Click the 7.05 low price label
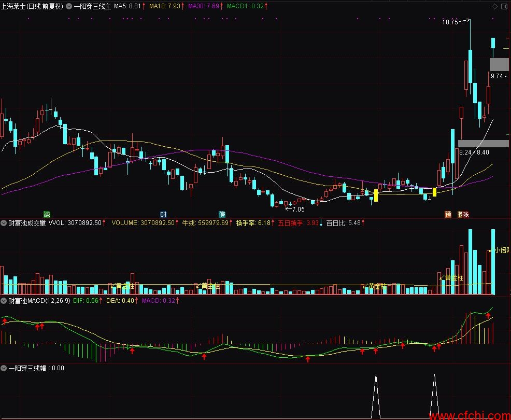Screen dimensions: 511x420 coord(298,209)
